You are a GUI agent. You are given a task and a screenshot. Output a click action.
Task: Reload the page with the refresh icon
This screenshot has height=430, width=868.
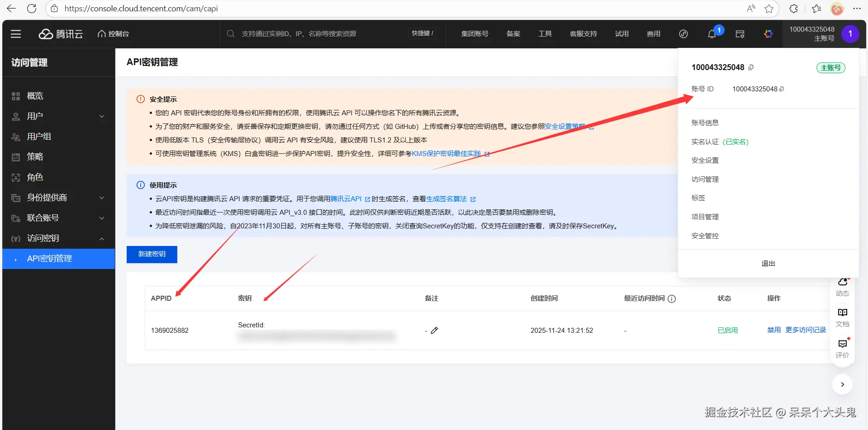tap(32, 9)
